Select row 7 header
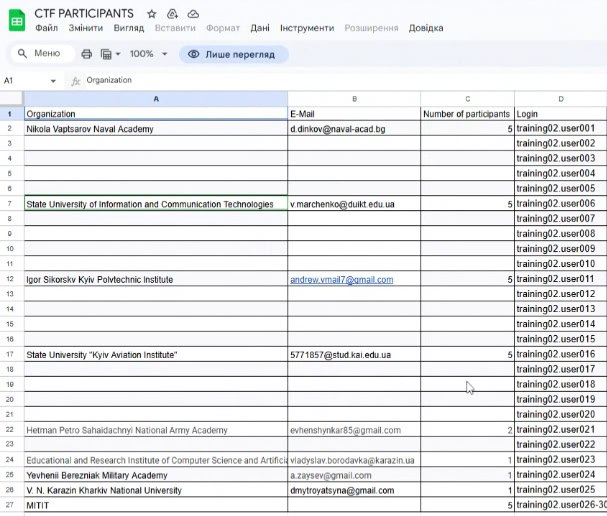 9,204
